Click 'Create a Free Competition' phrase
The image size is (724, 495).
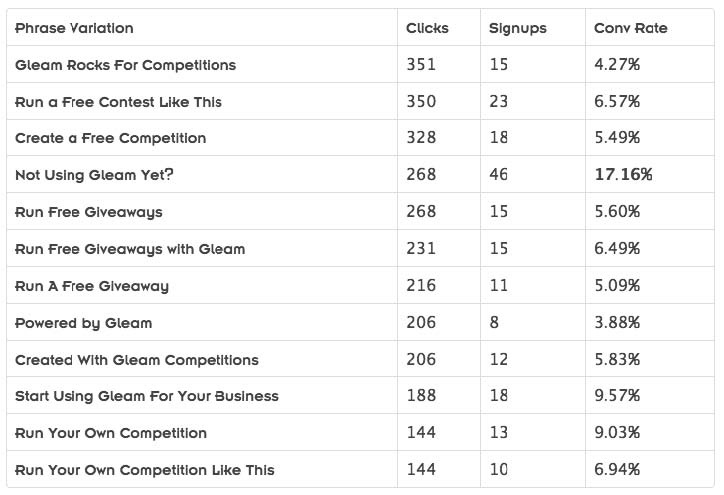tap(110, 138)
